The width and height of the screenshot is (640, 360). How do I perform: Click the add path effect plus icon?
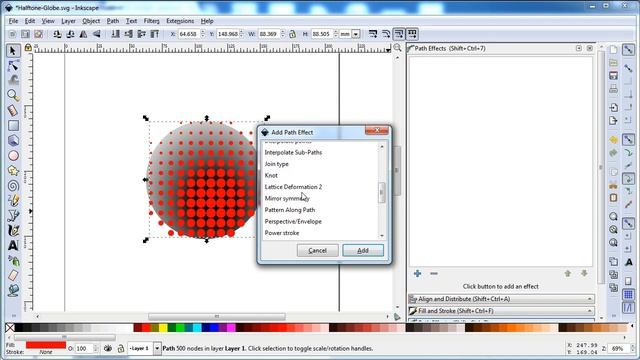(417, 273)
